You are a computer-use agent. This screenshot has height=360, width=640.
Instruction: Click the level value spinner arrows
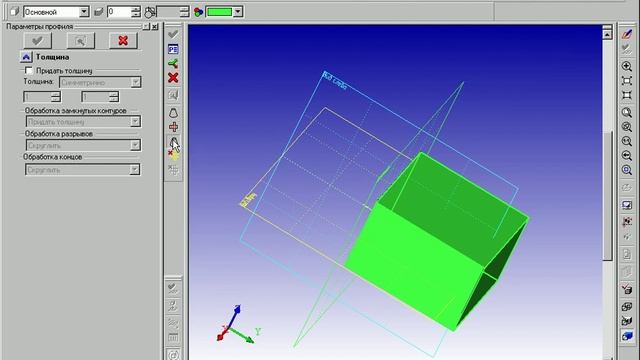136,12
